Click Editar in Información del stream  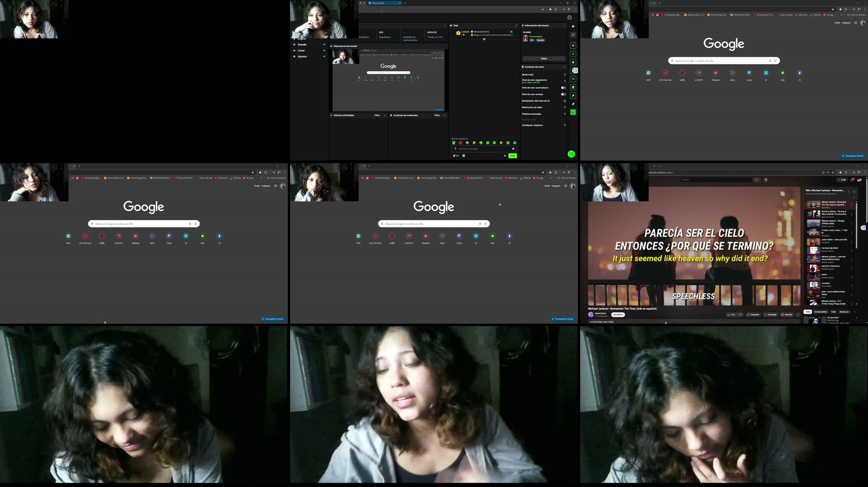[x=543, y=58]
